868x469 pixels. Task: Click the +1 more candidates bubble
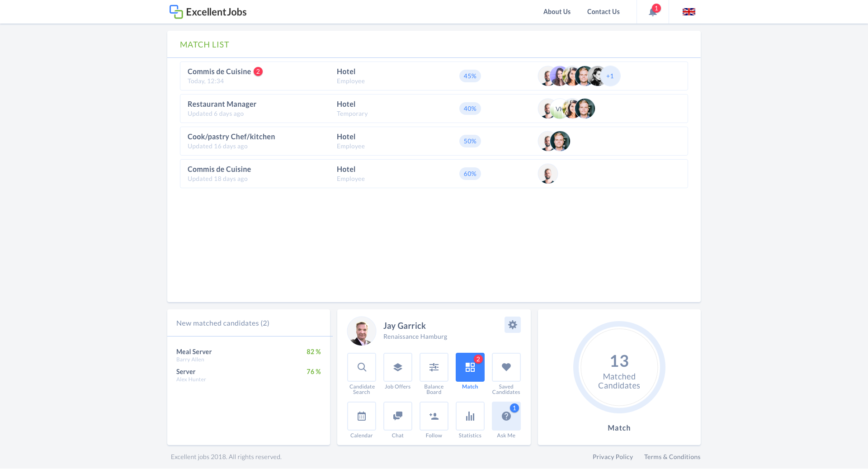point(610,76)
